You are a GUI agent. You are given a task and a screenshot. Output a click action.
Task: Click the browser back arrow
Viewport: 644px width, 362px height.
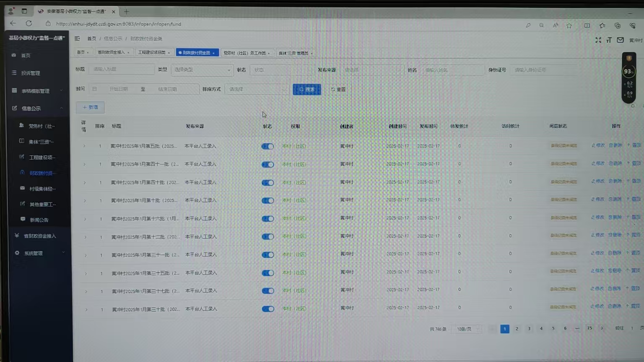coord(13,23)
